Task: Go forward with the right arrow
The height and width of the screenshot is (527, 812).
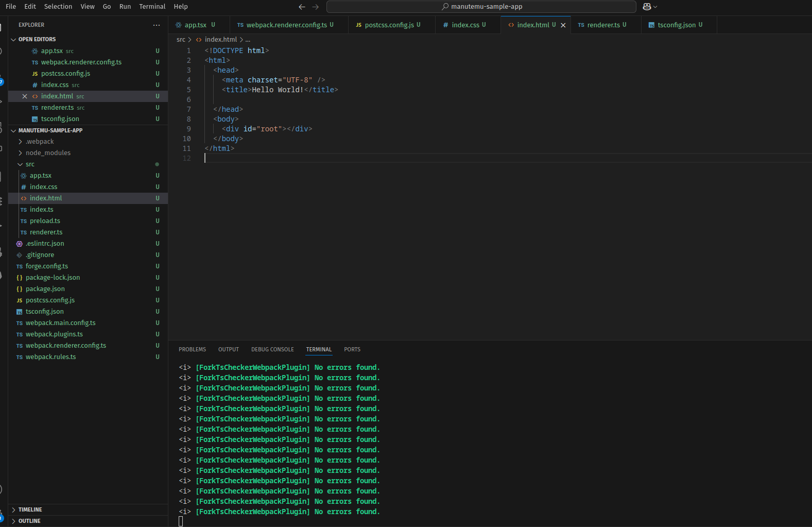Action: (x=316, y=7)
